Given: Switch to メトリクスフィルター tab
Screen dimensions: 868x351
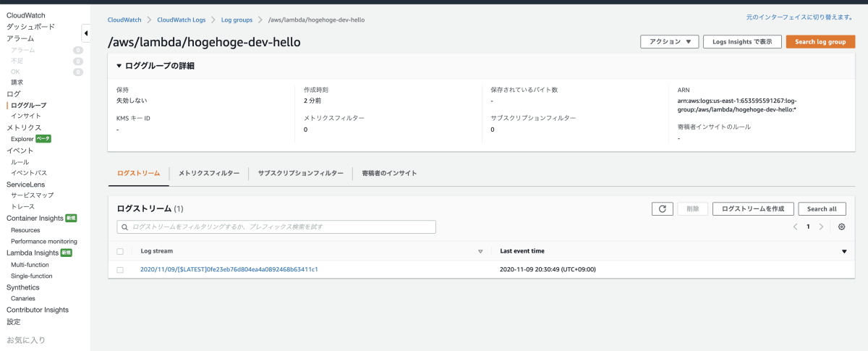Looking at the screenshot, I should (x=208, y=174).
